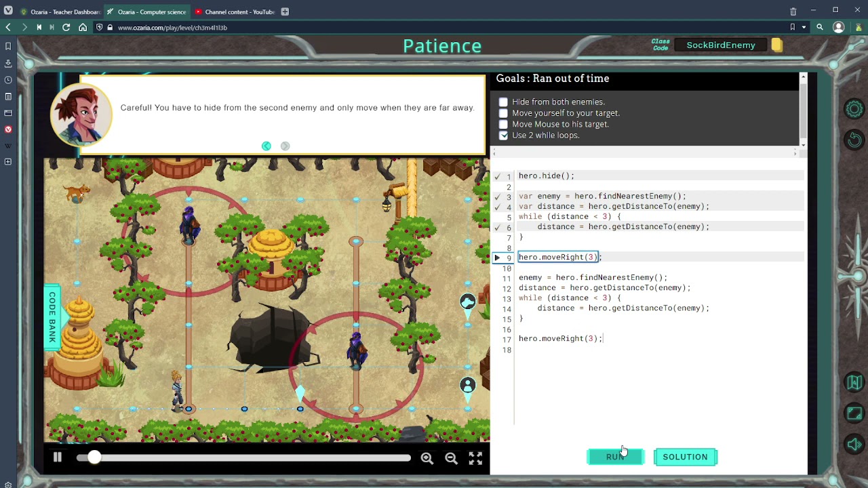The width and height of the screenshot is (868, 488).
Task: Open bookmarks panel in browser sidebar
Action: pyautogui.click(x=8, y=46)
